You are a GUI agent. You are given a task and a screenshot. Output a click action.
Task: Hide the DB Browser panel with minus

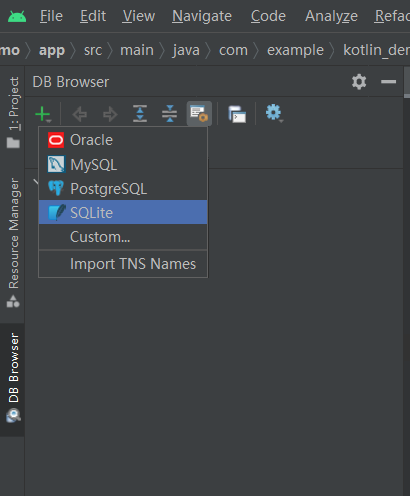tap(388, 82)
